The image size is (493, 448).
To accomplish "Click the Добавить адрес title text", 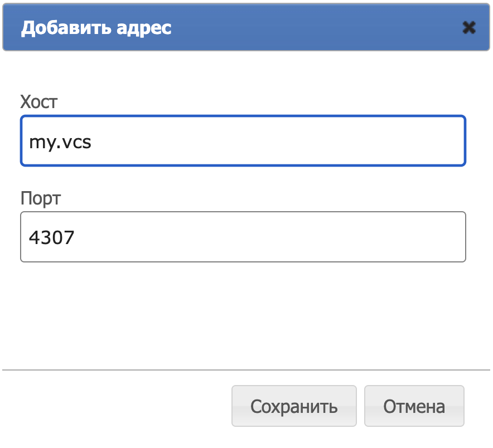I will pyautogui.click(x=96, y=28).
